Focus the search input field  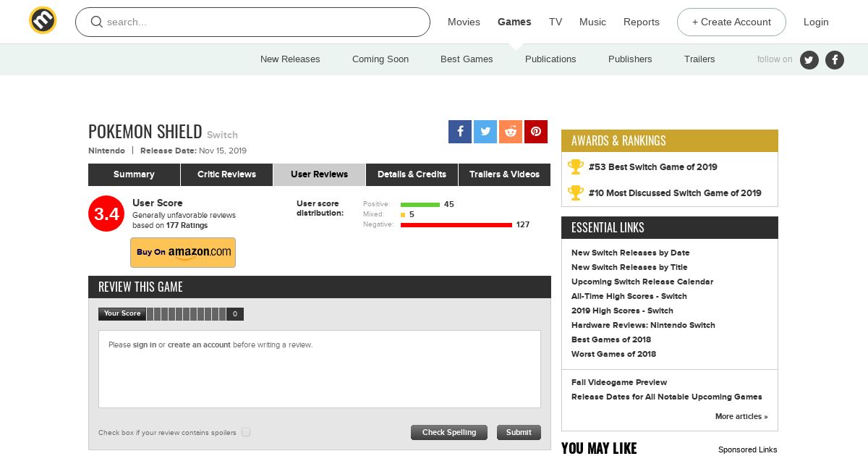252,22
